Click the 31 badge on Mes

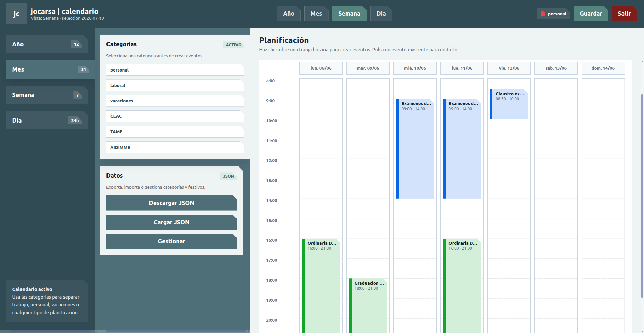click(x=84, y=69)
